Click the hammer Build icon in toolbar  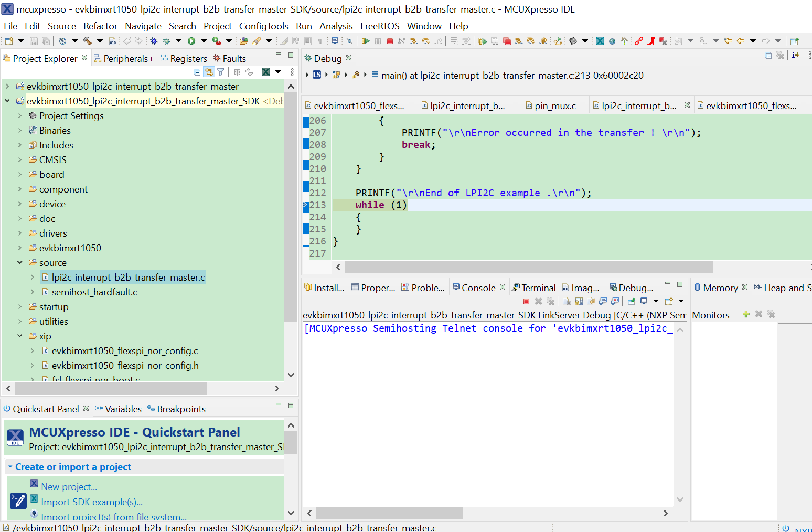pyautogui.click(x=87, y=41)
